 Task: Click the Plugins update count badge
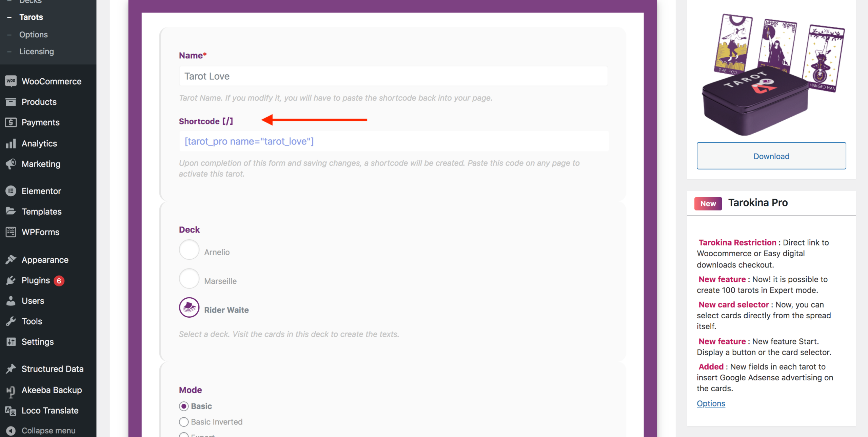pyautogui.click(x=59, y=281)
